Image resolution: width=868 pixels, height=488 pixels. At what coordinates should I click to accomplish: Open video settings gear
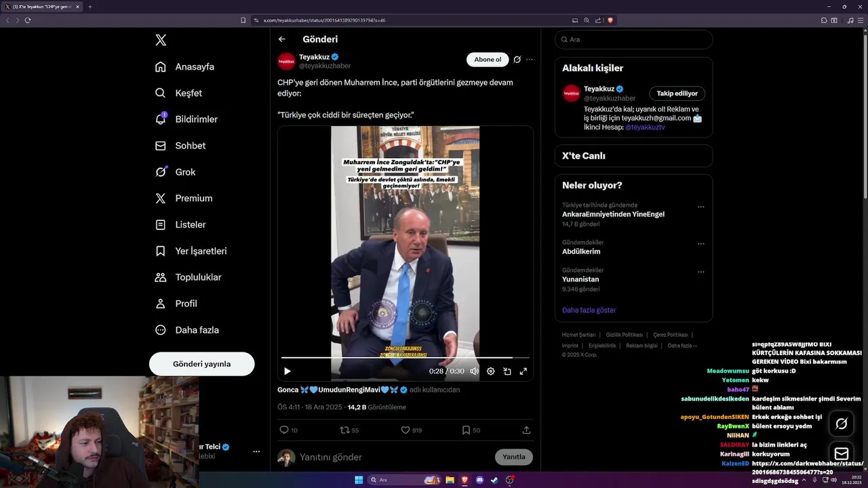[x=490, y=371]
